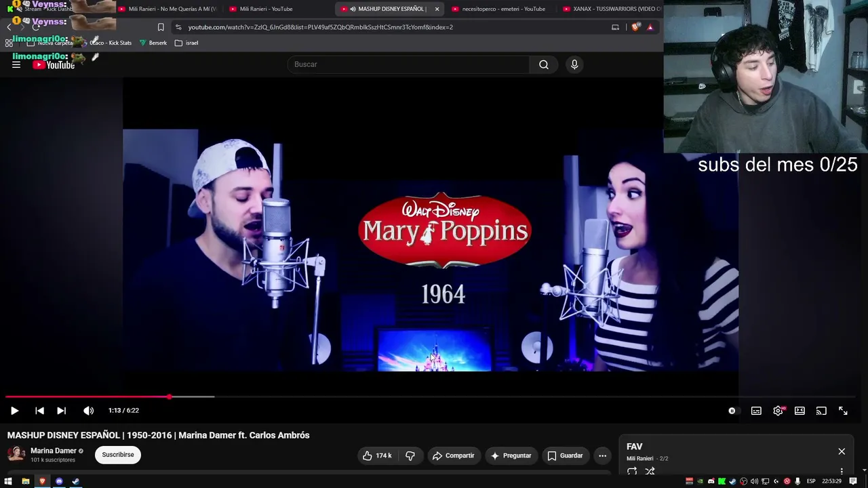Dislike the video with thumbs down
This screenshot has height=488, width=868.
coord(410,455)
